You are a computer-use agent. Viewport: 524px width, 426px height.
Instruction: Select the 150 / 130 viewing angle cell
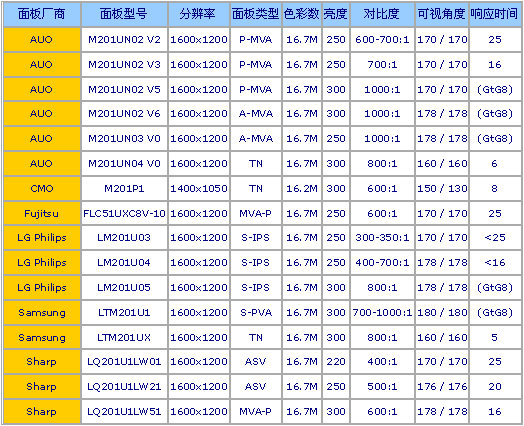(x=442, y=188)
